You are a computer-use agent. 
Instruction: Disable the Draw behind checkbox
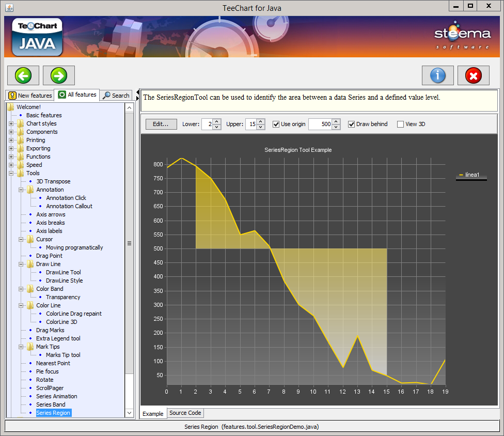pos(351,124)
